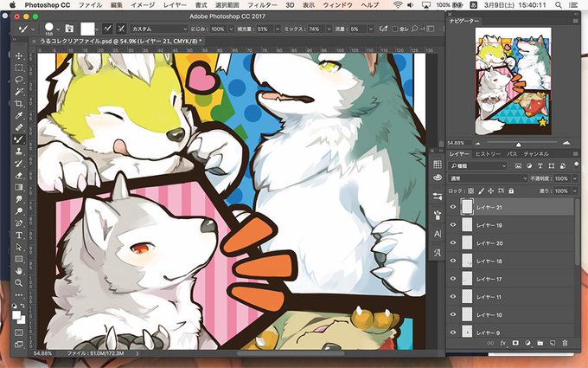Viewport: 588px width, 368px height.
Task: Select the Healing Brush tool
Action: click(19, 127)
